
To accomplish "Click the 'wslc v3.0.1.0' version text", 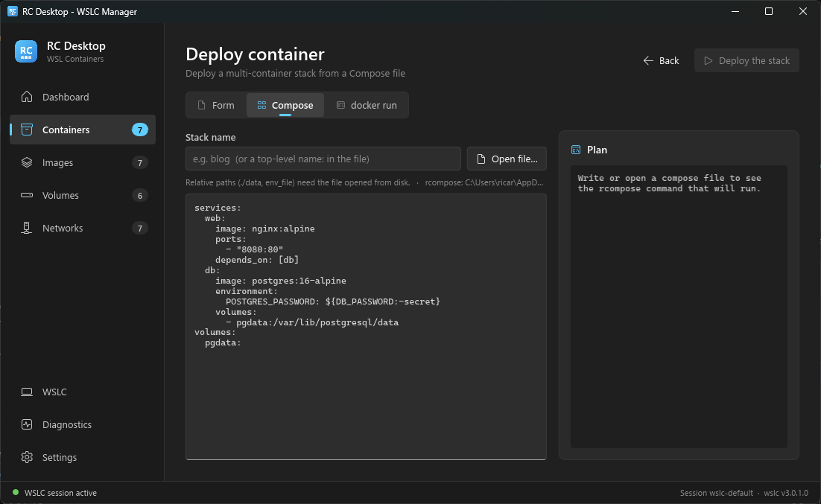I will 786,493.
